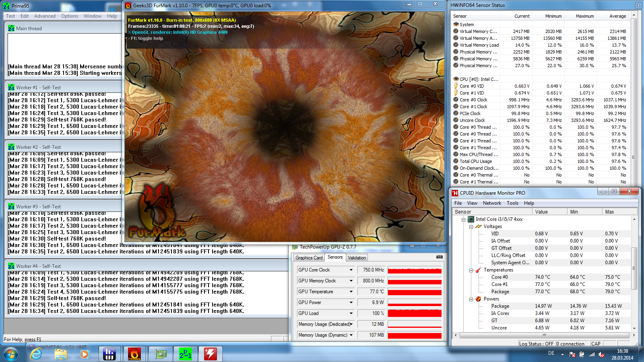The height and width of the screenshot is (362, 644).
Task: Click DE language indicator in taskbar
Action: pos(551,353)
